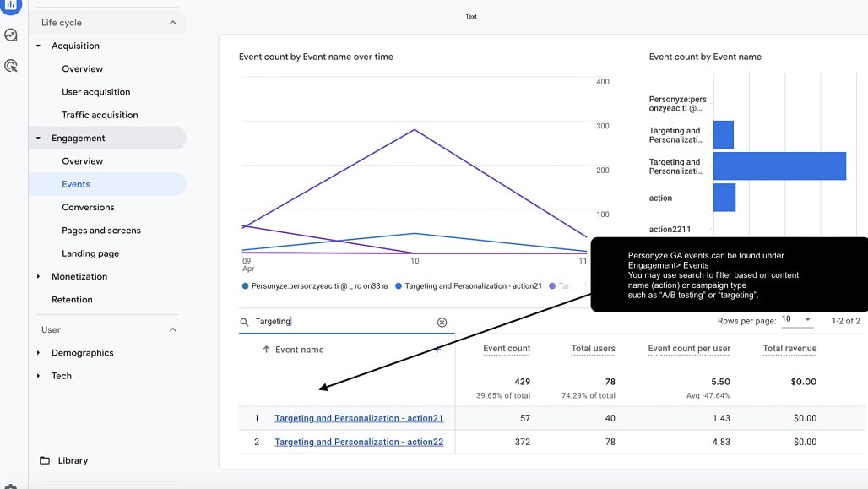Image resolution: width=868 pixels, height=489 pixels.
Task: Collapse the Engagement tree group
Action: [38, 138]
